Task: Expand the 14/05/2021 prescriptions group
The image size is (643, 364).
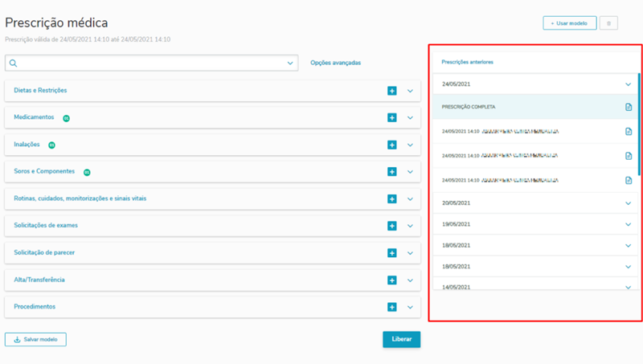Action: point(628,288)
